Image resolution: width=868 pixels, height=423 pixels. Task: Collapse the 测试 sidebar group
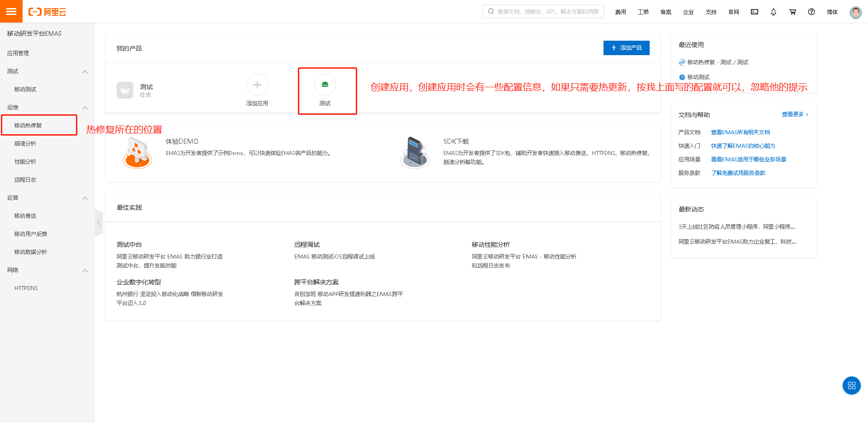[85, 71]
